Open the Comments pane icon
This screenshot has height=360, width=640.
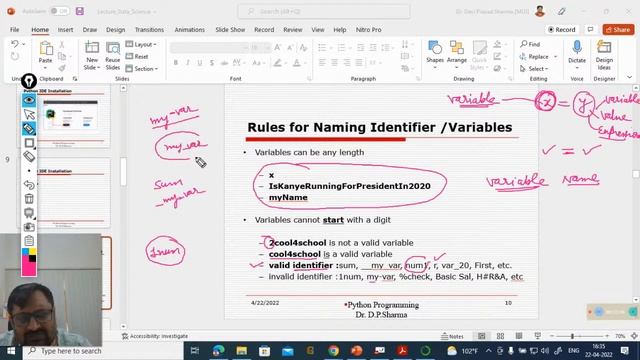pos(590,29)
